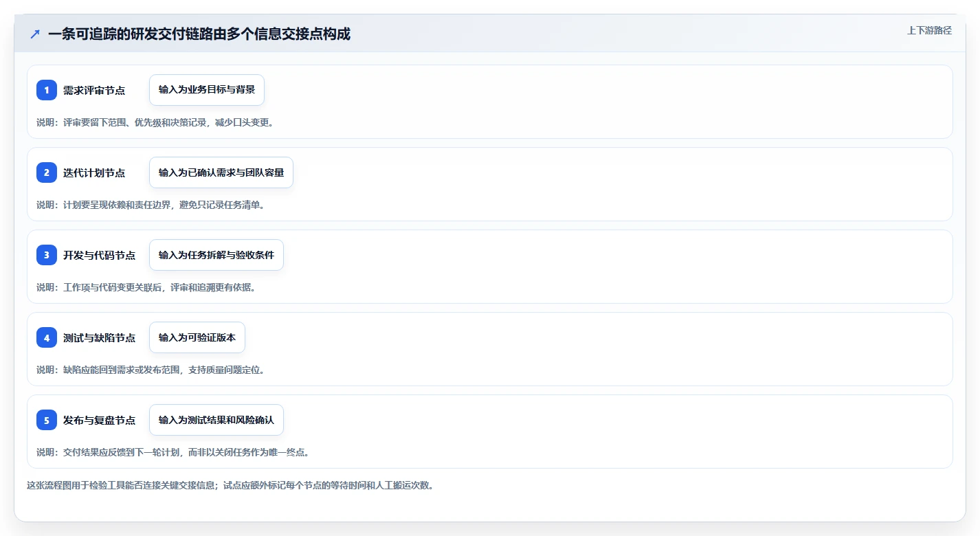Viewport: 980px width, 536px height.
Task: Click the description about 减少口头变更
Action: 155,122
